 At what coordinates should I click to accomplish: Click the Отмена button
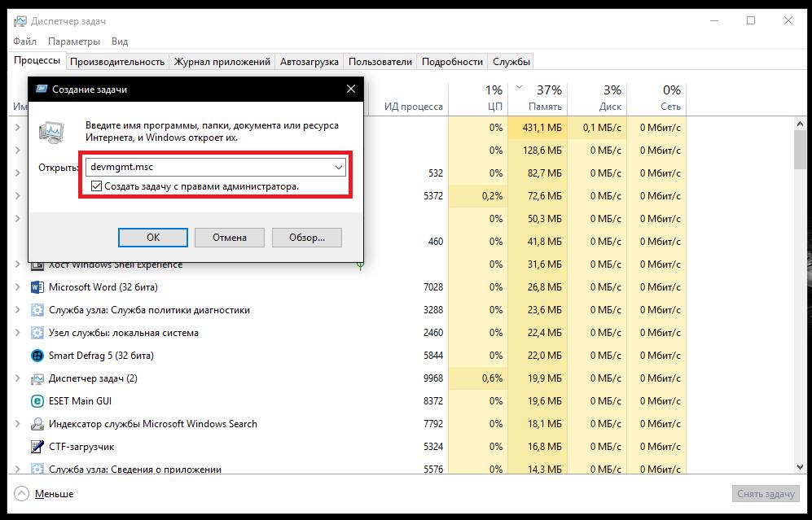click(x=230, y=238)
